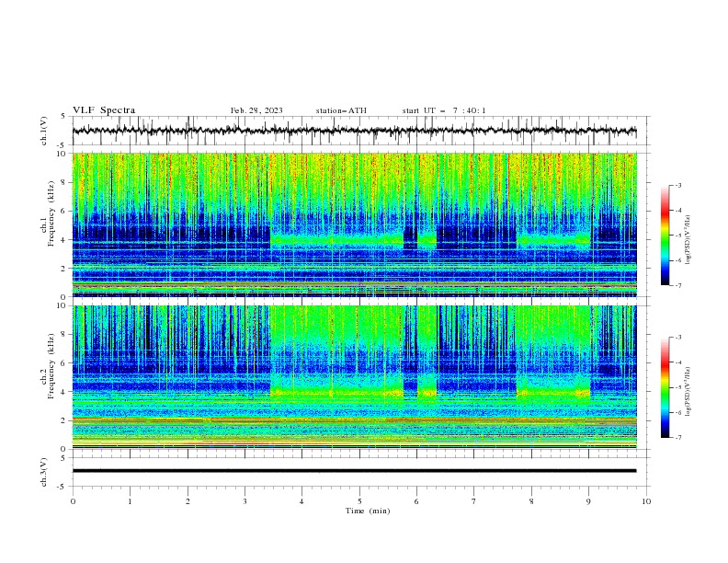Click the 'VLF Spectra' title text
728x563 pixels.
click(x=104, y=110)
